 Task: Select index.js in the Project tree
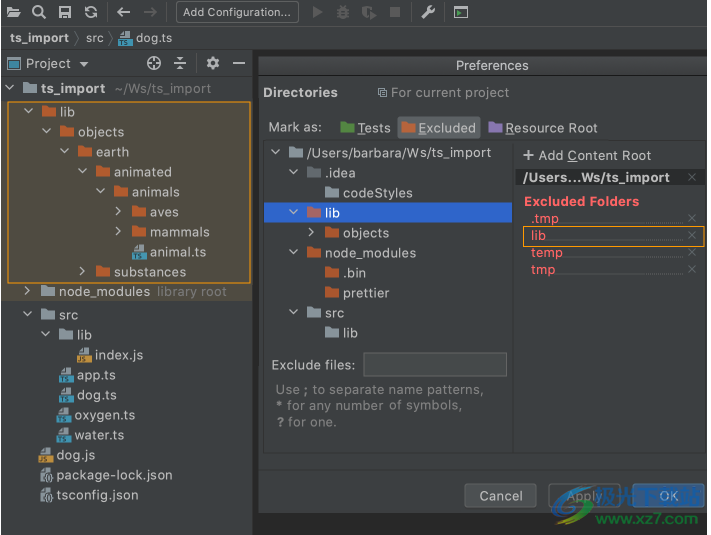[x=110, y=355]
